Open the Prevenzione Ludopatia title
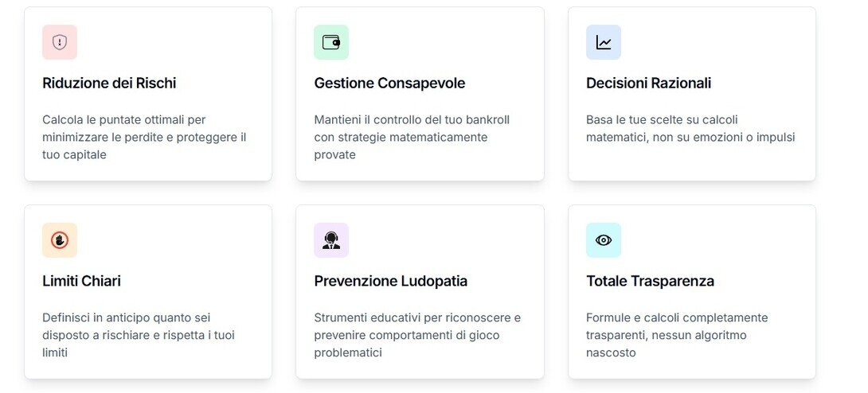868x393 pixels. (x=390, y=281)
